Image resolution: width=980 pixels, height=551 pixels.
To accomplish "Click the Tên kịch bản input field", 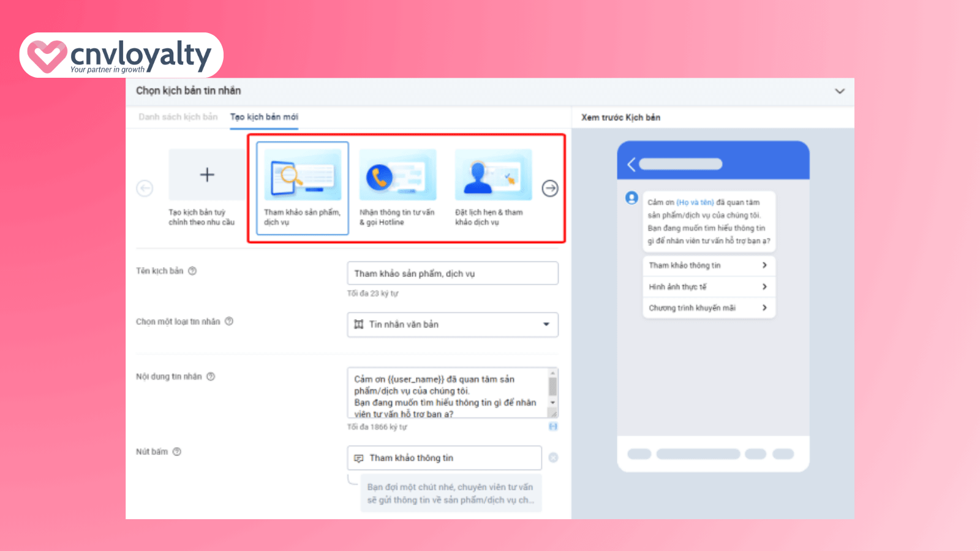I will tap(453, 274).
